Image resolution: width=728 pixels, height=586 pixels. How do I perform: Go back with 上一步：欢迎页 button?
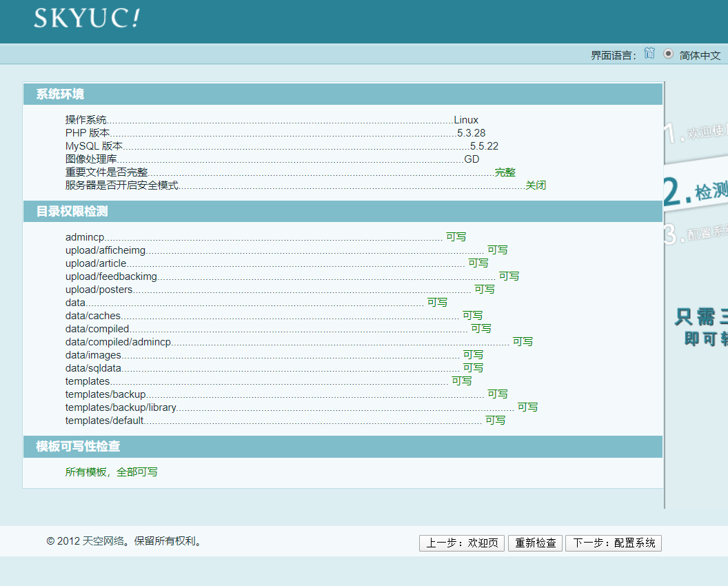pos(461,543)
